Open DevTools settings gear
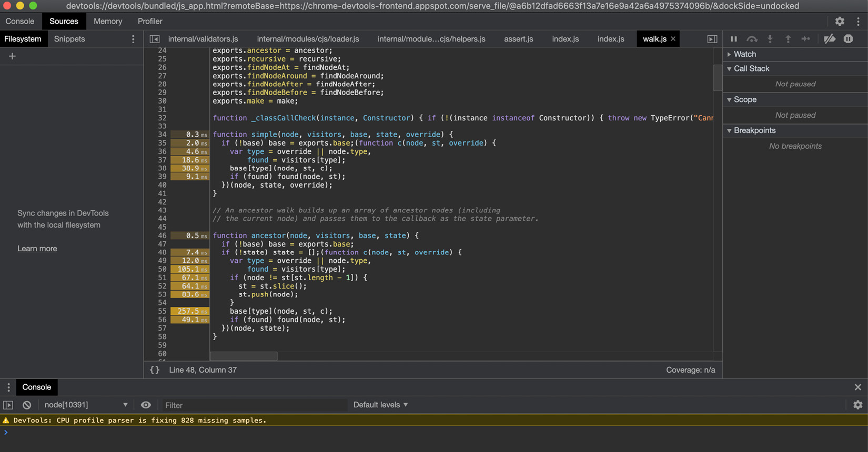 pyautogui.click(x=840, y=22)
